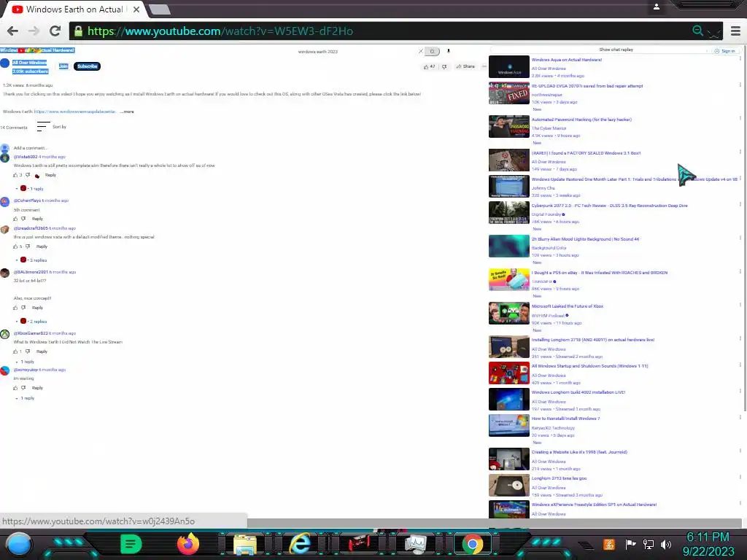Expand 2 replies under '32 bit' comment

pyautogui.click(x=39, y=322)
